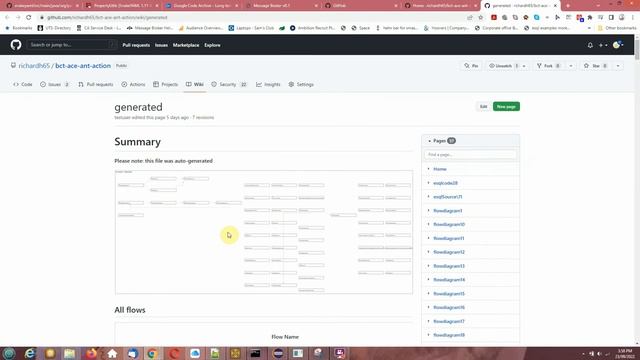Open the Other bookmarks folder
The width and height of the screenshot is (640, 360).
pos(616,28)
